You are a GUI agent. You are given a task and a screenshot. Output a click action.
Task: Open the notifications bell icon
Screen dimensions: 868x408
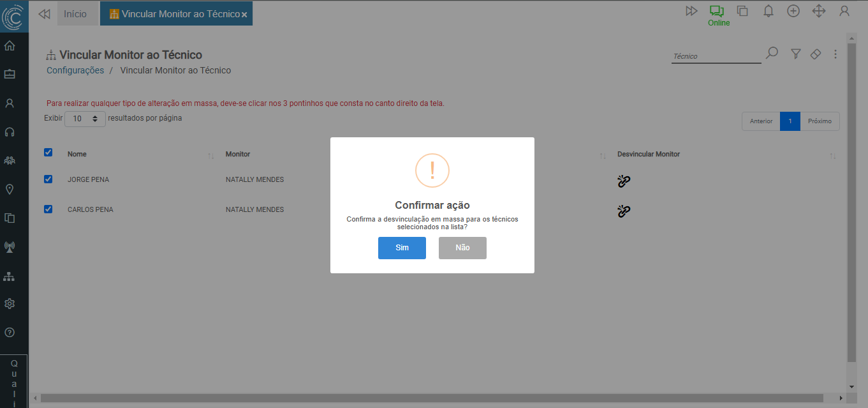769,11
